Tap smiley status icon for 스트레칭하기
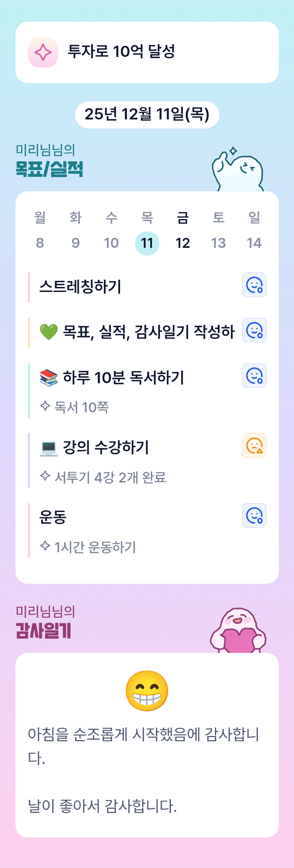294x868 pixels. (254, 285)
